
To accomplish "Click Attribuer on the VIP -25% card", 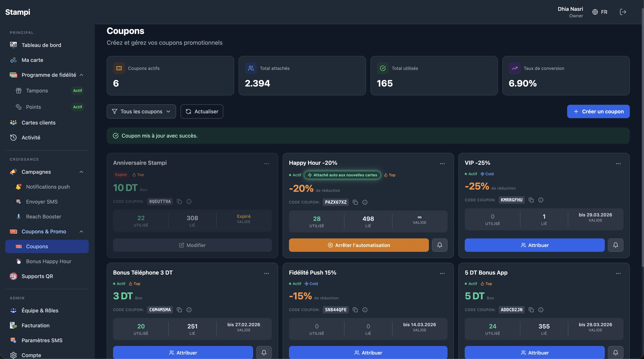I will 534,245.
